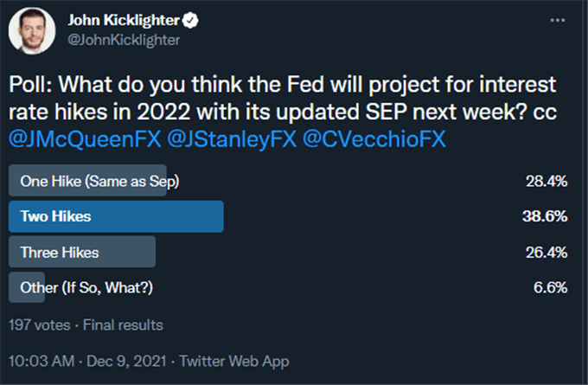The image size is (588, 385).
Task: Click the verified badge next to John Kicklighter
Action: tap(190, 20)
